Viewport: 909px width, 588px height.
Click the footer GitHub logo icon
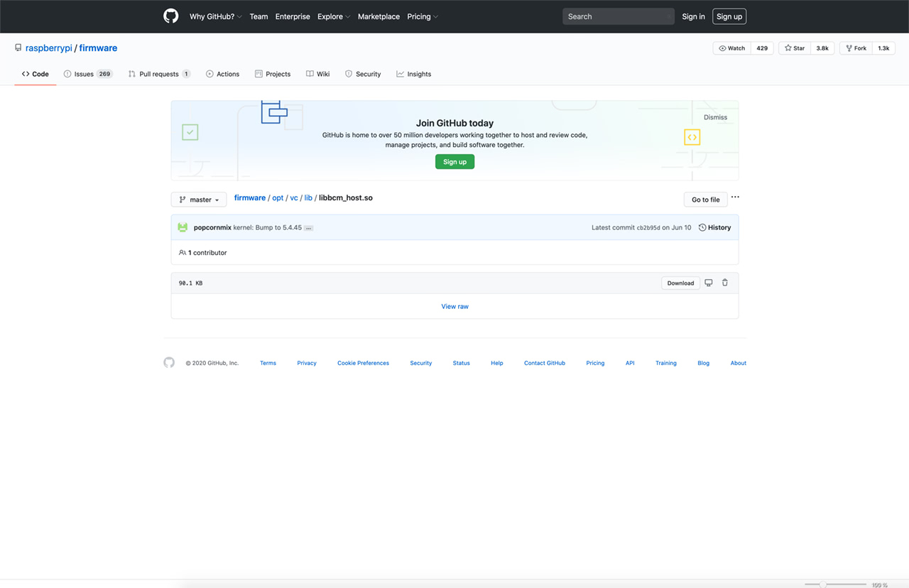[169, 363]
